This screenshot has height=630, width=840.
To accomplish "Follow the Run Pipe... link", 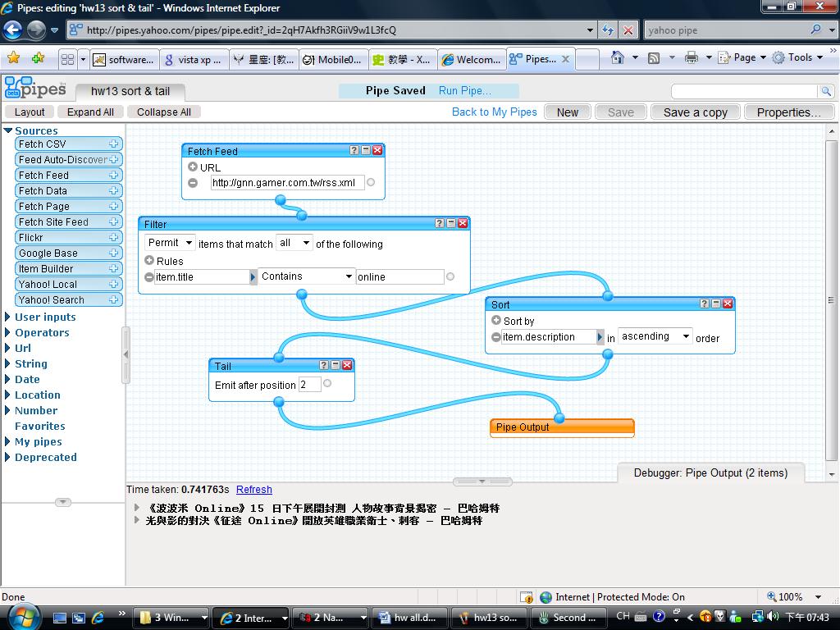I will coord(464,90).
